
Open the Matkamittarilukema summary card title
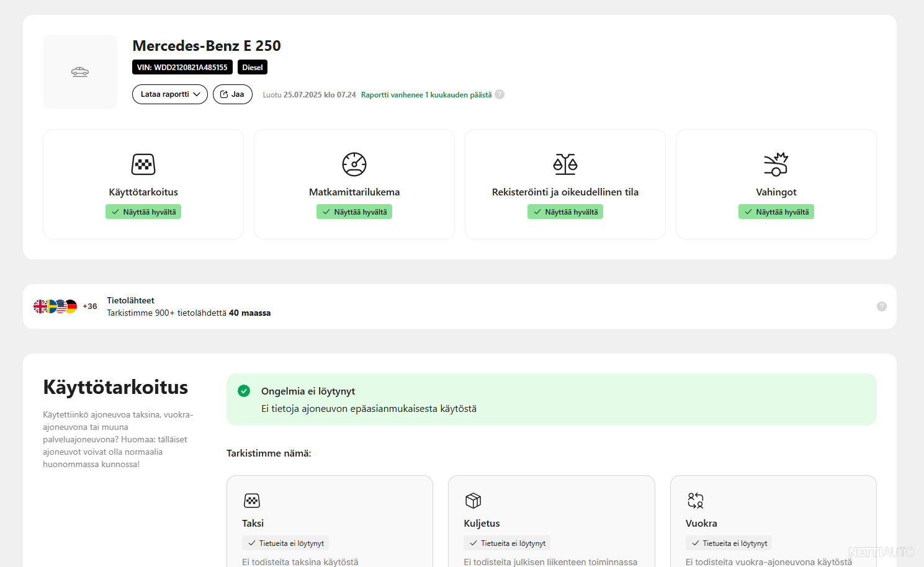coord(354,192)
